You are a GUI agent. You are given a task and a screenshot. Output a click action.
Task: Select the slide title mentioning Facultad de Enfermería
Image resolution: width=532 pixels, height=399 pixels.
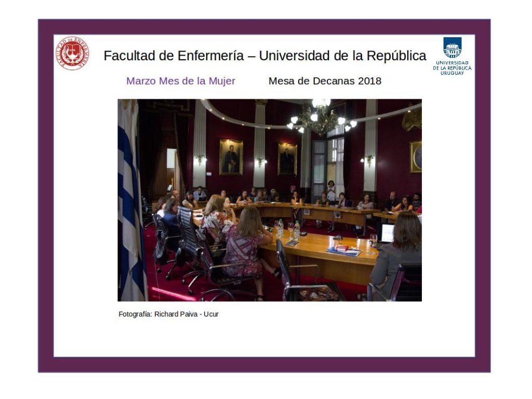coord(264,56)
